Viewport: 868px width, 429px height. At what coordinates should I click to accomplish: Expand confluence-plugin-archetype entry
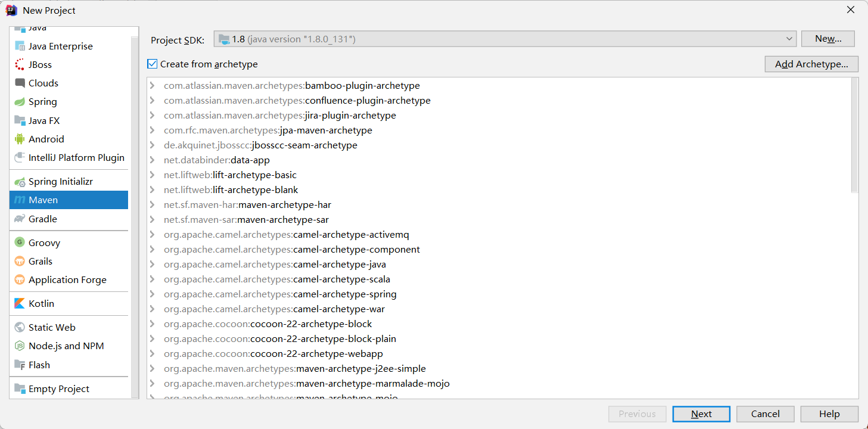153,101
